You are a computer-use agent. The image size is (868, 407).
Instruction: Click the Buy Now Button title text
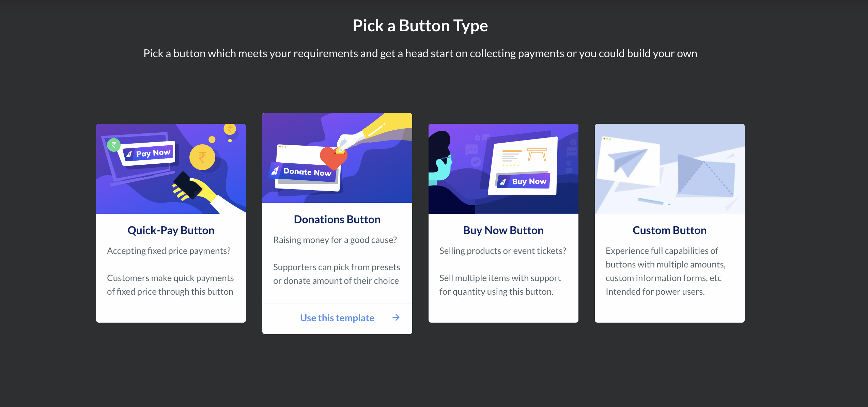503,230
